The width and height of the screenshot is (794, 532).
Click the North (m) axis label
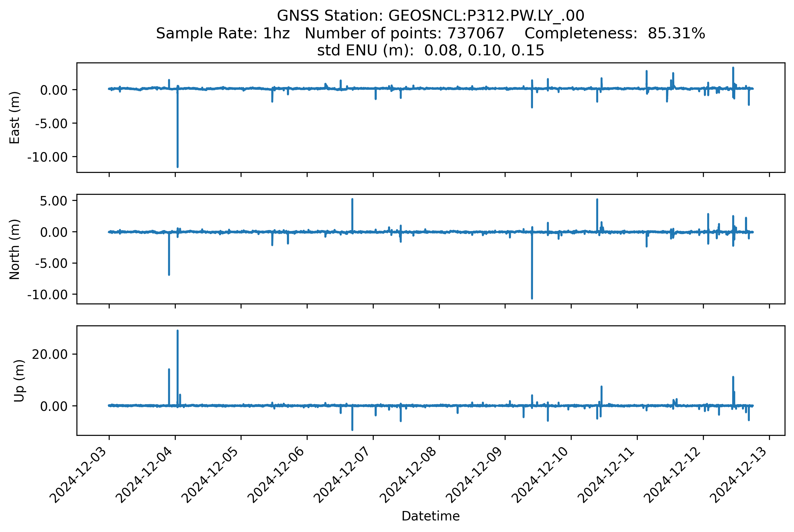click(x=14, y=249)
